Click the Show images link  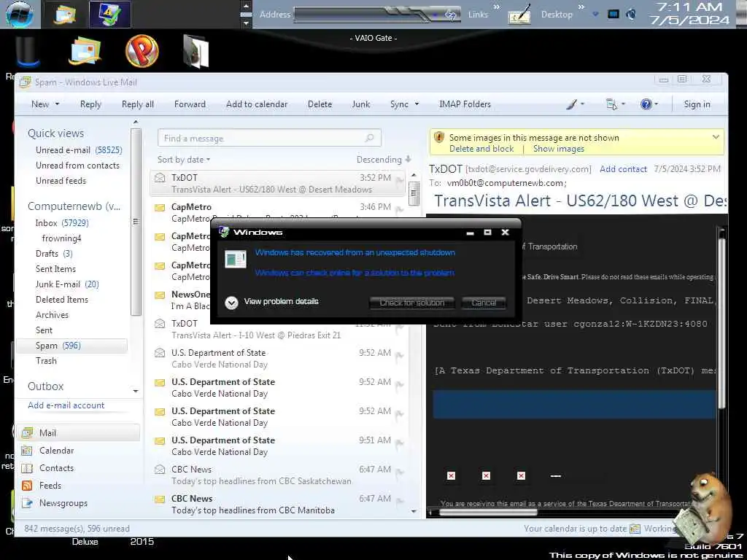pos(558,149)
